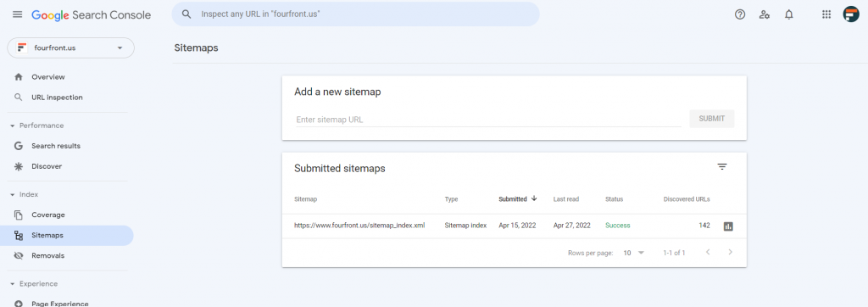Open the Help question mark icon
The height and width of the screenshot is (307, 868).
pos(739,15)
